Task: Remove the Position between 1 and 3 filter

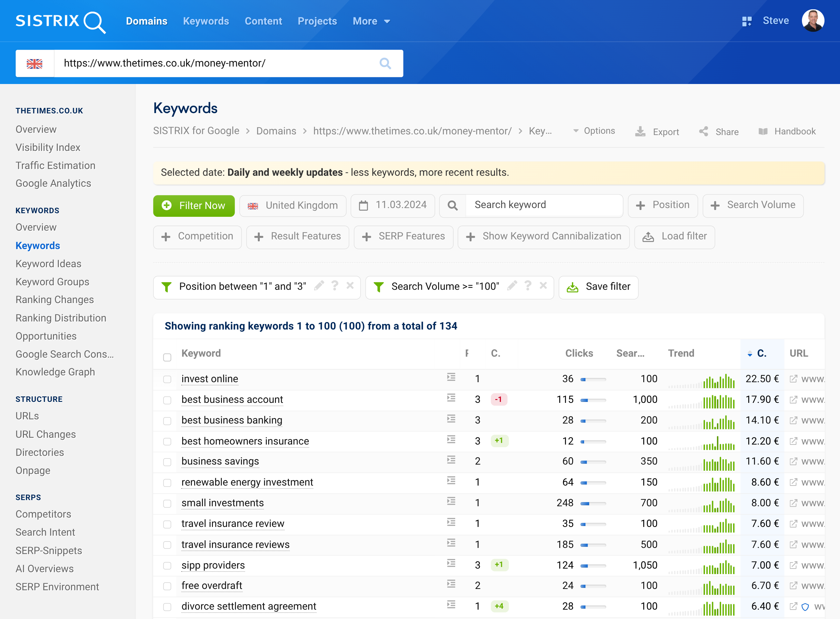Action: (x=350, y=286)
